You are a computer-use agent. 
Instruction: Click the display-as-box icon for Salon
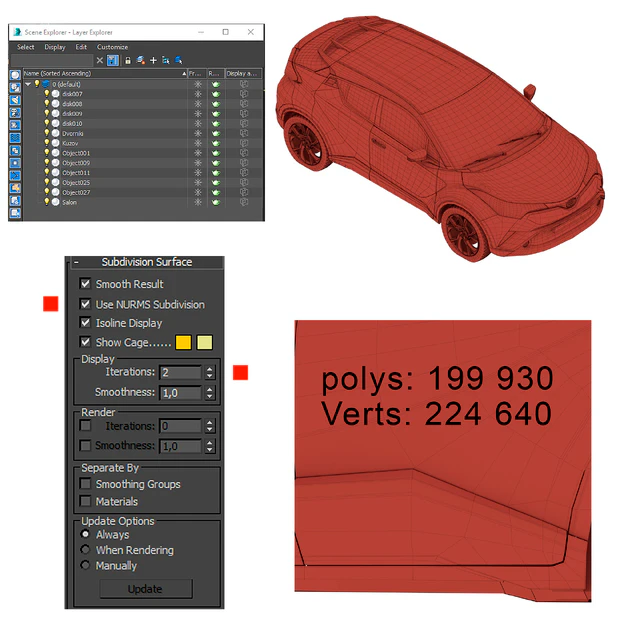244,202
